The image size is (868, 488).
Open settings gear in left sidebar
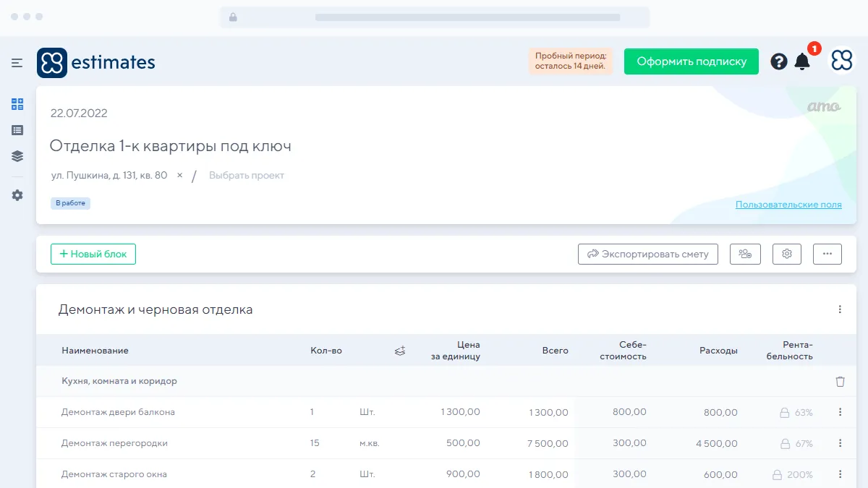pyautogui.click(x=17, y=195)
